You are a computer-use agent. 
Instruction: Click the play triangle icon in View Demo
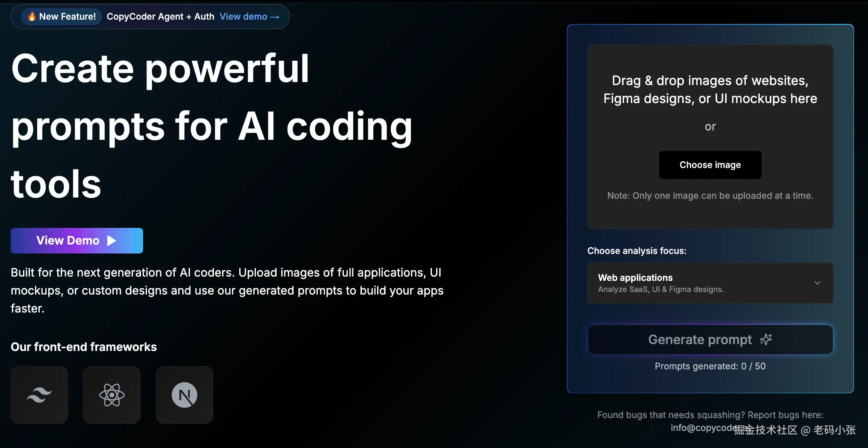[x=111, y=240]
